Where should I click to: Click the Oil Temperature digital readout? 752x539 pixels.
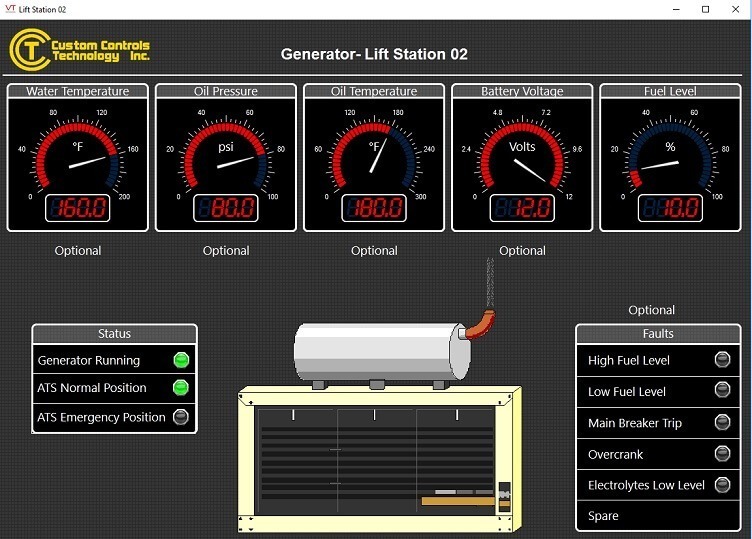point(374,208)
